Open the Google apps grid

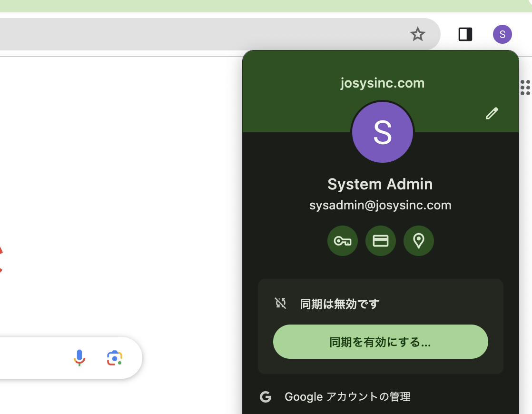click(525, 88)
